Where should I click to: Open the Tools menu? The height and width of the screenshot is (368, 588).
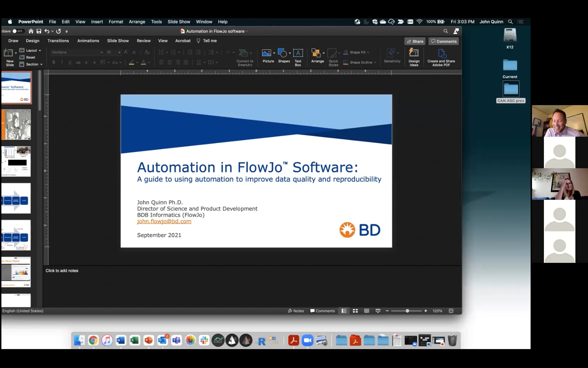156,22
